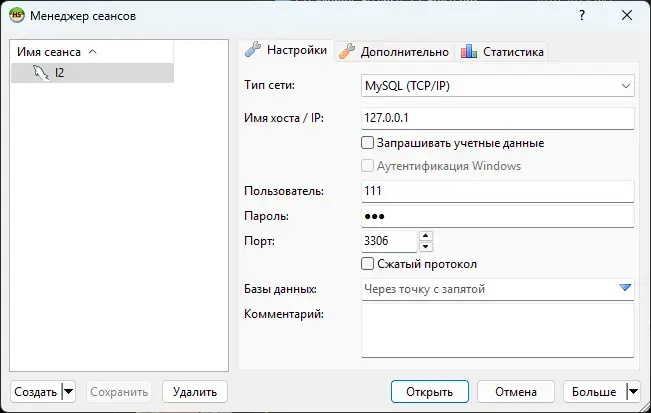
Task: Click the orange wrench icon on Дополнительно tab
Action: click(347, 51)
